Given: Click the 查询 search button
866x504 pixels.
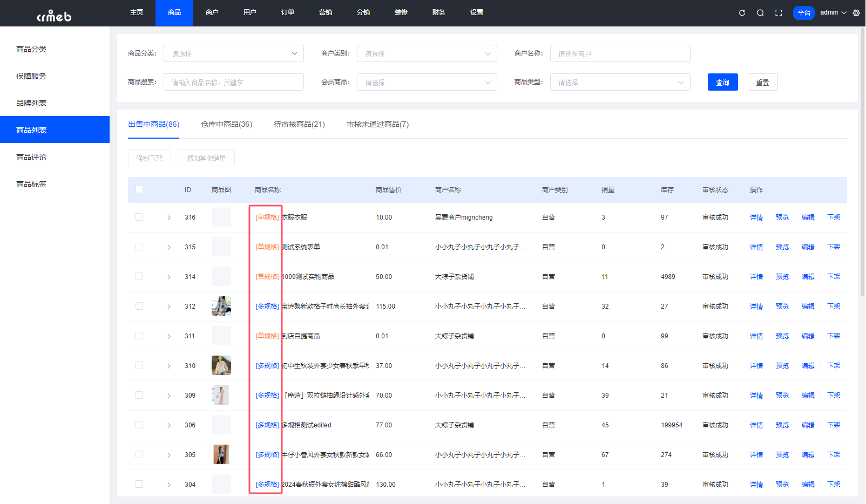Looking at the screenshot, I should click(722, 81).
